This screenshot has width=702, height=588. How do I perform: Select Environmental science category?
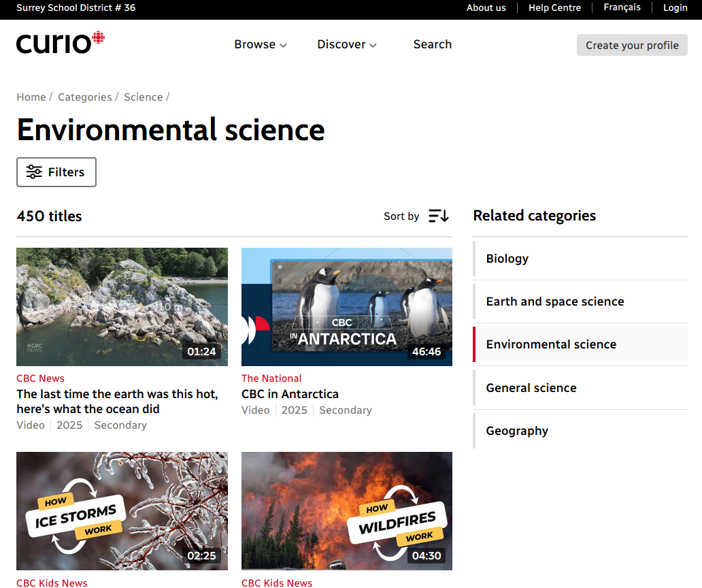(580, 344)
